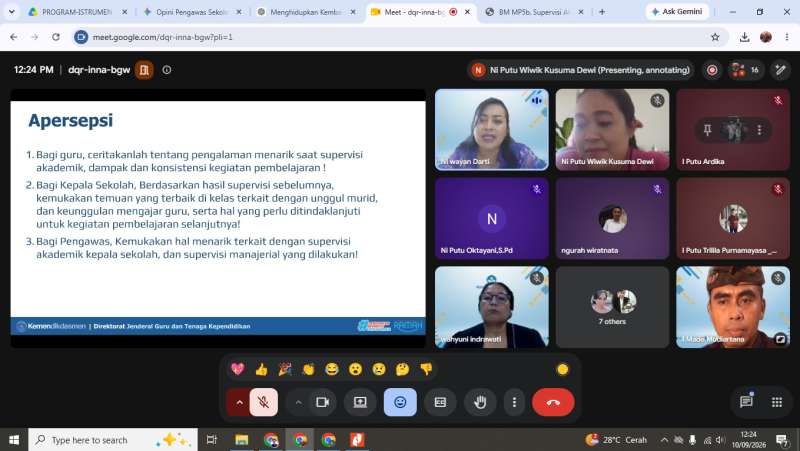800x451 pixels.
Task: Turn on the camera
Action: [x=322, y=402]
